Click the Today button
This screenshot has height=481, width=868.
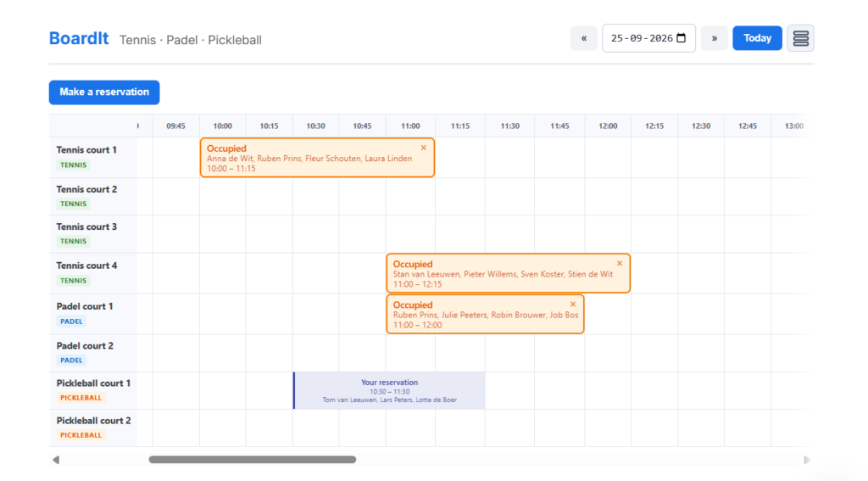point(757,38)
